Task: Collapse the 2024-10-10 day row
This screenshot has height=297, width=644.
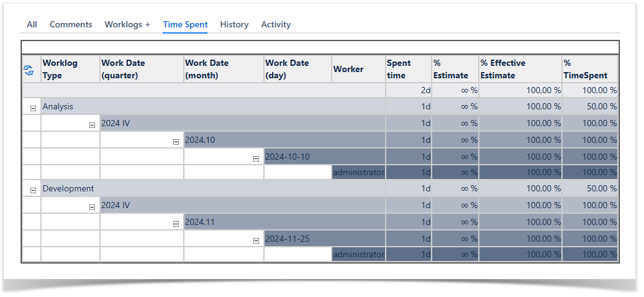Action: [256, 158]
